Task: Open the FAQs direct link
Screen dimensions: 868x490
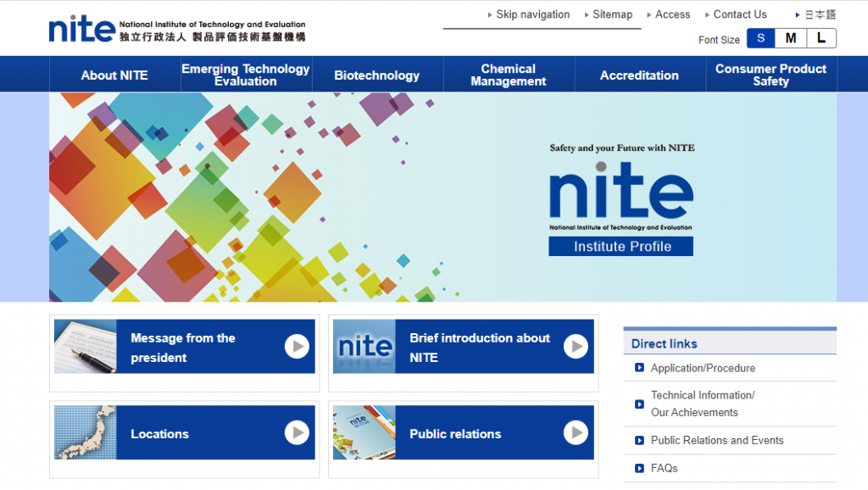Action: click(664, 469)
